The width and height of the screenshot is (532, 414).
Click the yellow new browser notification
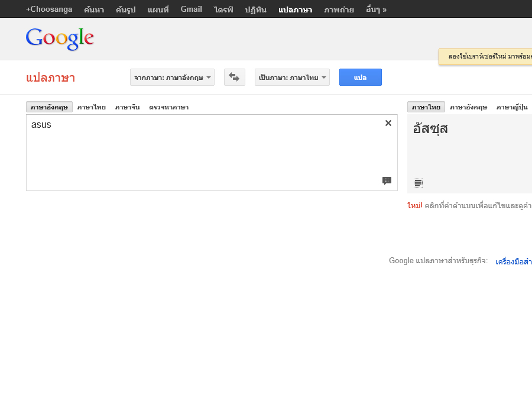[x=485, y=57]
